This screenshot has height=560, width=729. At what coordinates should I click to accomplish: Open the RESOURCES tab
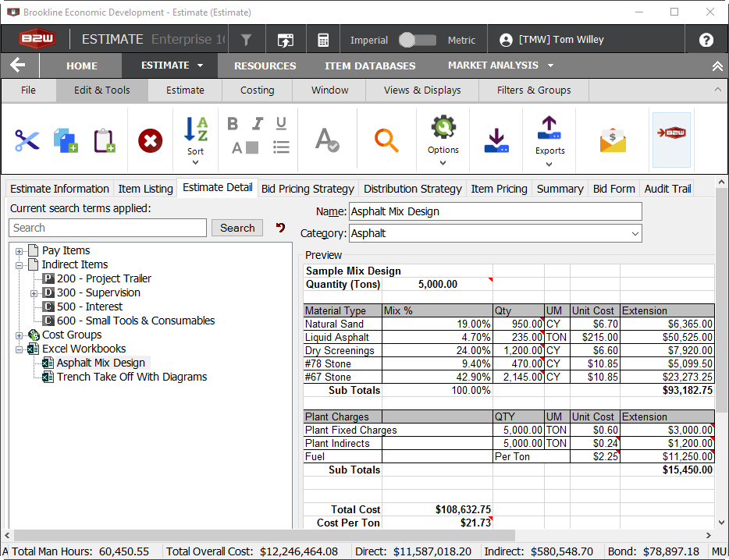tap(265, 66)
